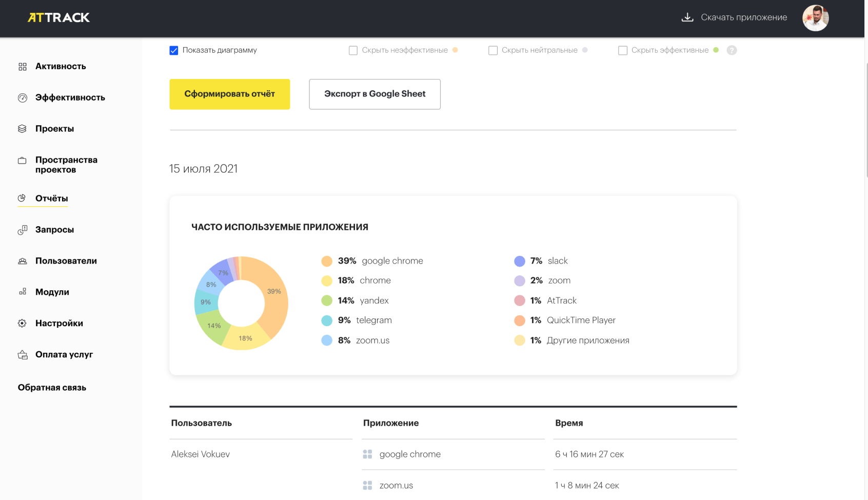Open the user profile avatar

(x=816, y=18)
